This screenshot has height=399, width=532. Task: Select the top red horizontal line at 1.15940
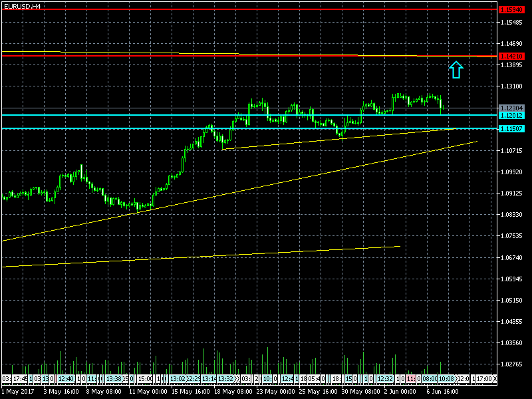click(x=249, y=9)
